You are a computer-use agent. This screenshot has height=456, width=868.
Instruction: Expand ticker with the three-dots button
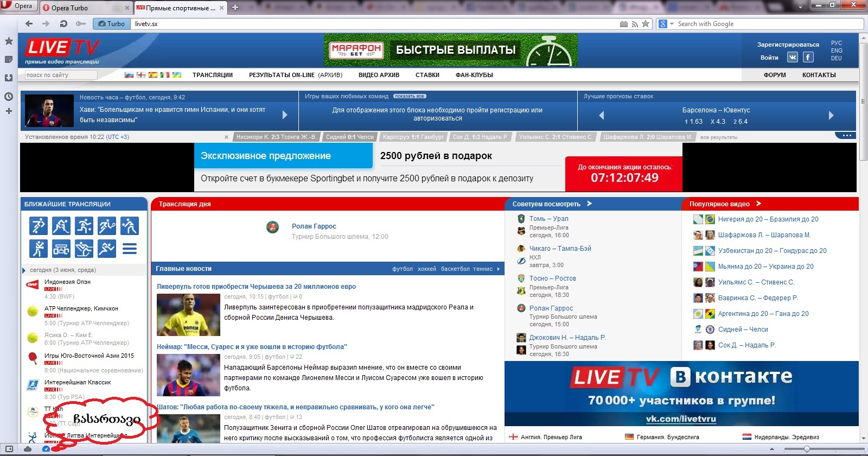tap(846, 136)
